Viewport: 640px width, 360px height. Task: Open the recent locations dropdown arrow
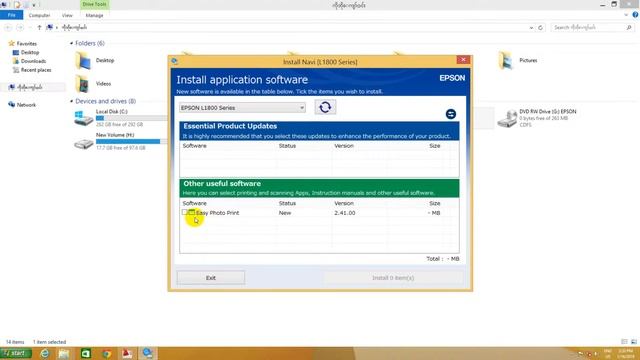pyautogui.click(x=30, y=27)
